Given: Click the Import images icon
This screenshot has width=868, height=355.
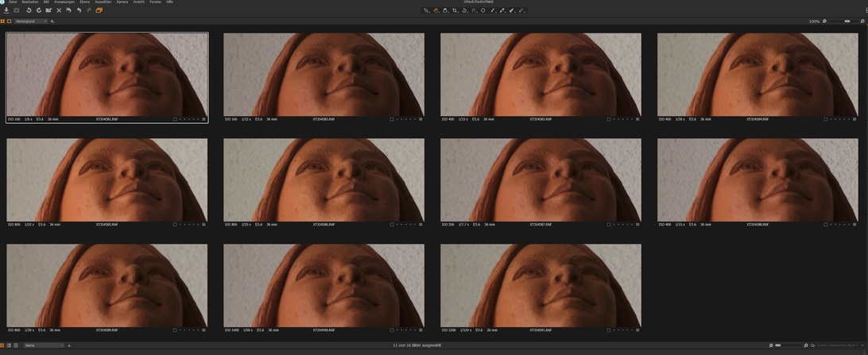Looking at the screenshot, I should pos(6,10).
